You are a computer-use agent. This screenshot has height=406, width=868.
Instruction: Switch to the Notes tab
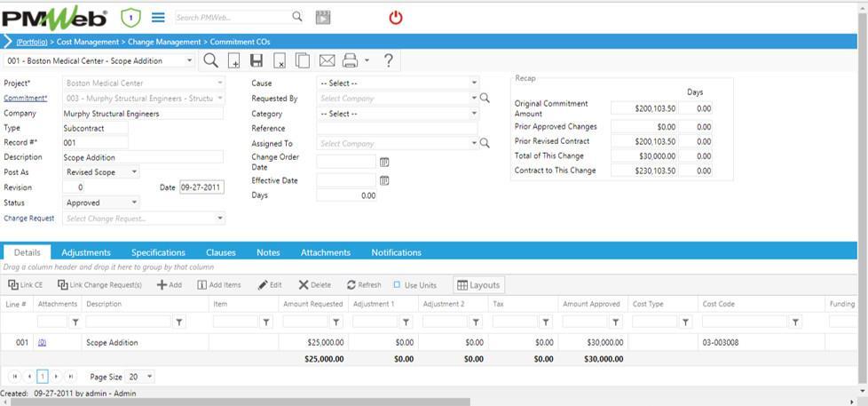268,252
